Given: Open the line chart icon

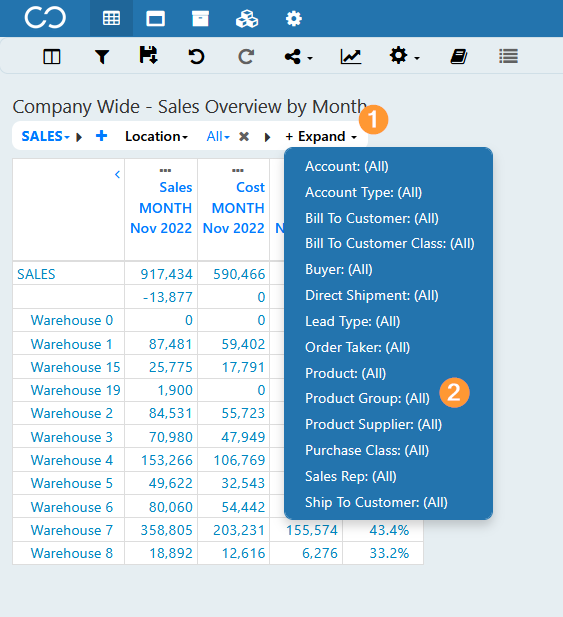Looking at the screenshot, I should [351, 57].
